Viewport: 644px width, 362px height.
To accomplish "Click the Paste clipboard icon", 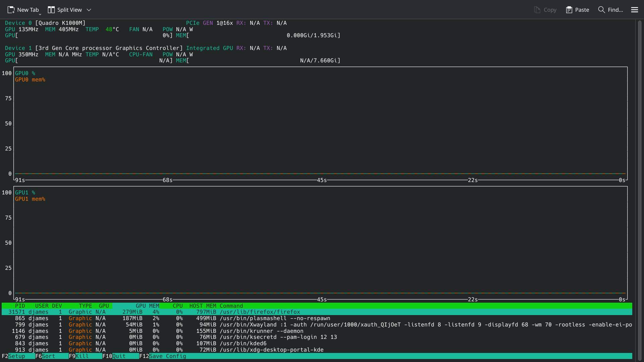I will (x=569, y=10).
